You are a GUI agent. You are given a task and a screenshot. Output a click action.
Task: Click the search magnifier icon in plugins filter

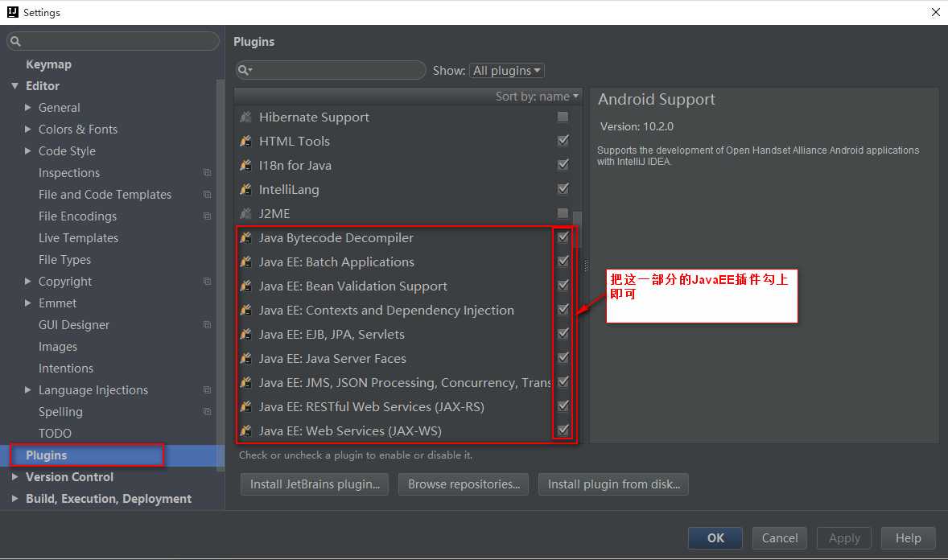245,71
